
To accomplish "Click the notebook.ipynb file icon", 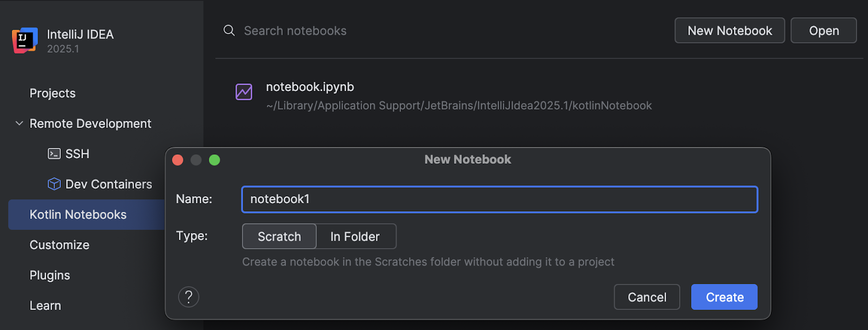I will pos(244,92).
